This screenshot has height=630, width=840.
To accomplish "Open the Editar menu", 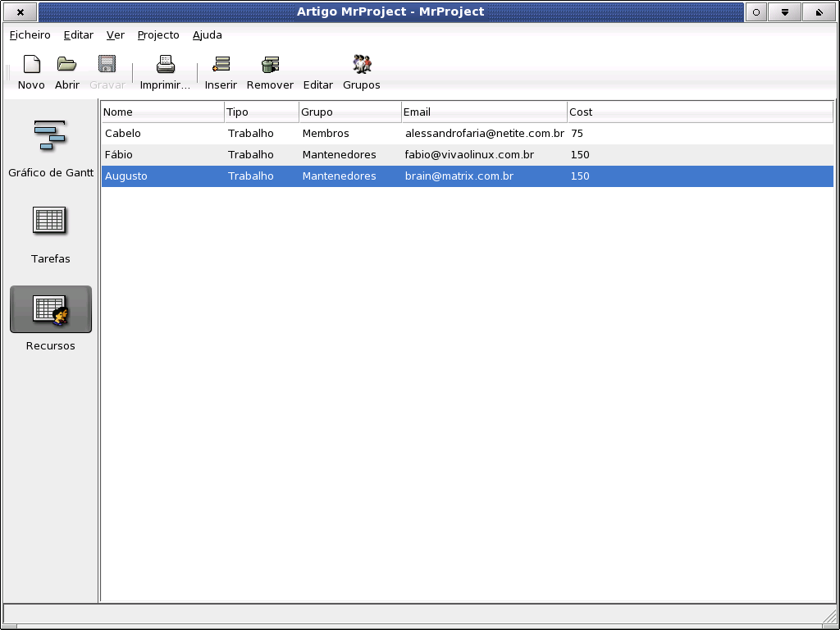I will (78, 34).
